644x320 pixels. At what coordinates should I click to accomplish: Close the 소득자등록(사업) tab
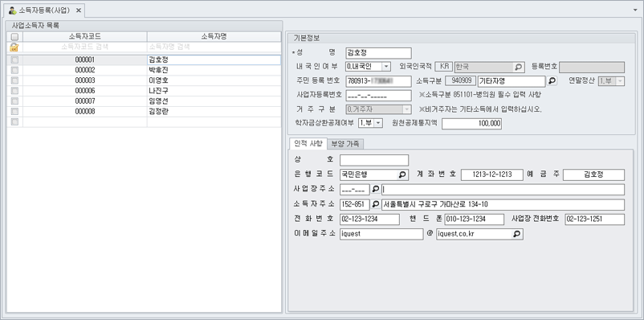pyautogui.click(x=79, y=10)
